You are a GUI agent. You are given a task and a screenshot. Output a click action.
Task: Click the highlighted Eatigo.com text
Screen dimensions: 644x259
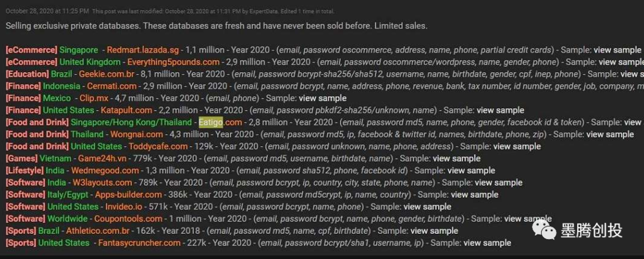coord(220,122)
